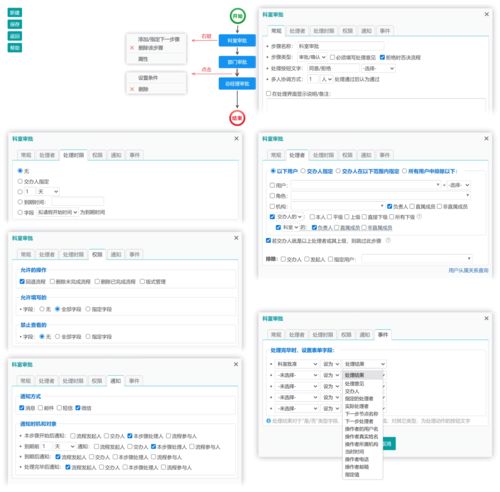Click the green 开始 start node
Viewport: 500px width, 492px height.
pos(238,16)
